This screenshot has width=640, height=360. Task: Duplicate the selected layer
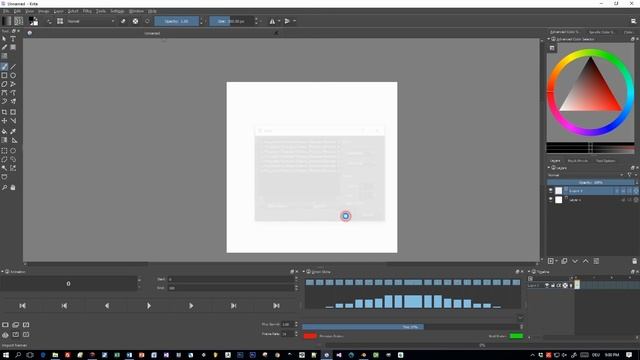click(x=564, y=261)
